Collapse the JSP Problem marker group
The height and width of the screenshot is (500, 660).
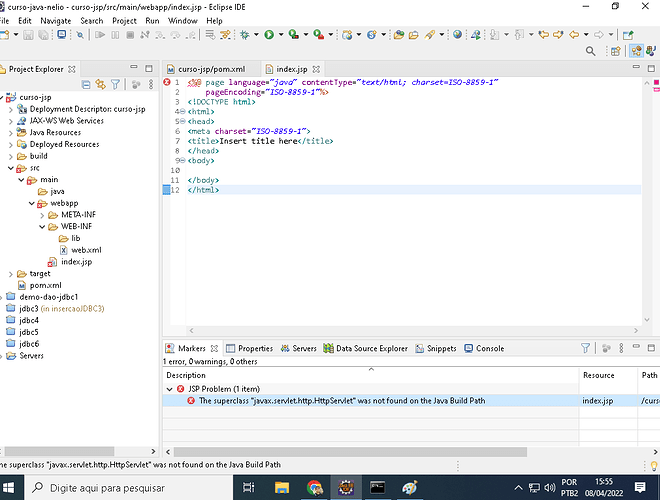(x=170, y=389)
